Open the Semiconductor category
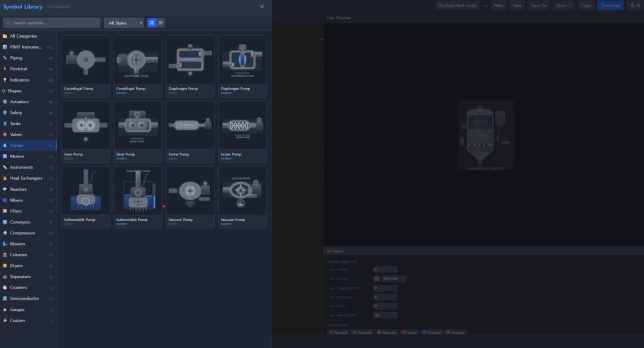This screenshot has width=644, height=348. (x=28, y=298)
